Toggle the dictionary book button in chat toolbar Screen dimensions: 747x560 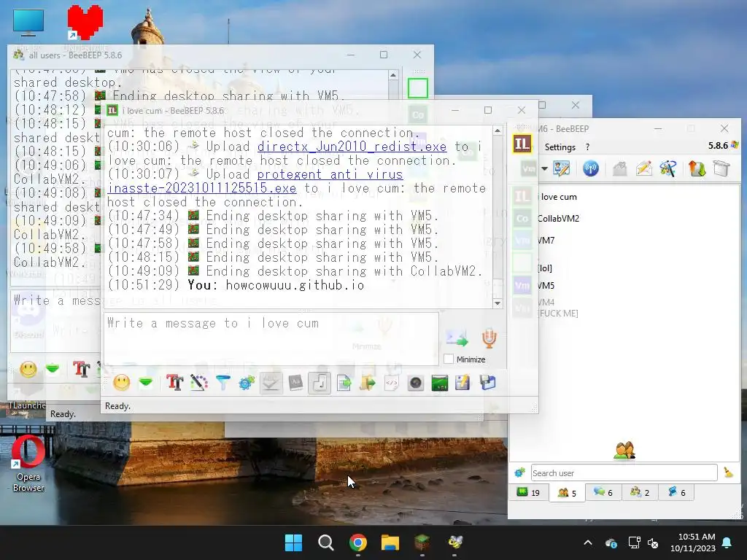(x=295, y=382)
